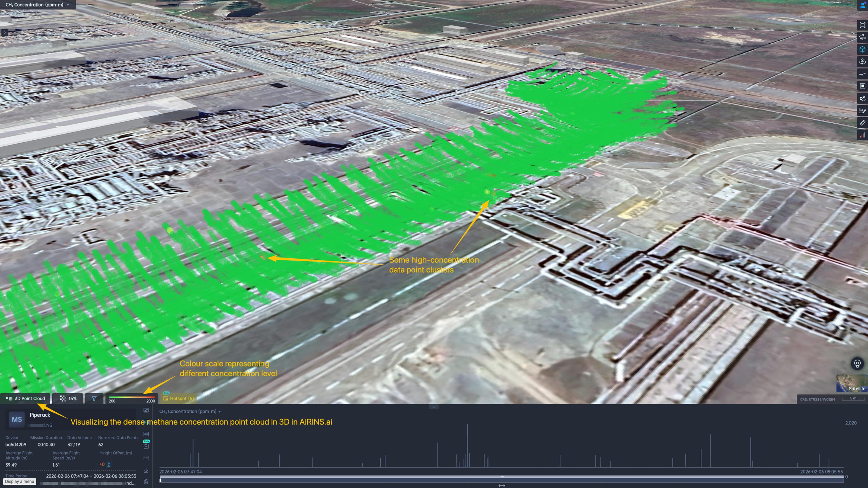Open the route waypoint tool
868x488 pixels.
click(862, 98)
